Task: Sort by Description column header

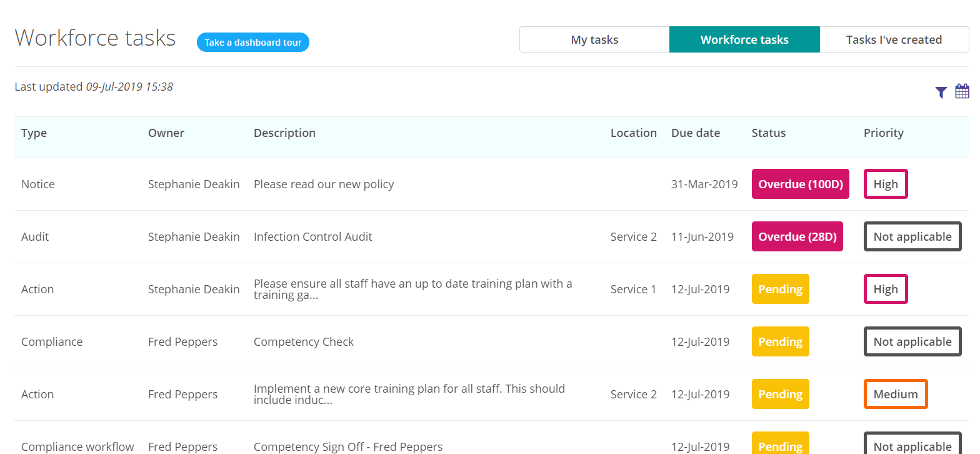Action: tap(284, 133)
